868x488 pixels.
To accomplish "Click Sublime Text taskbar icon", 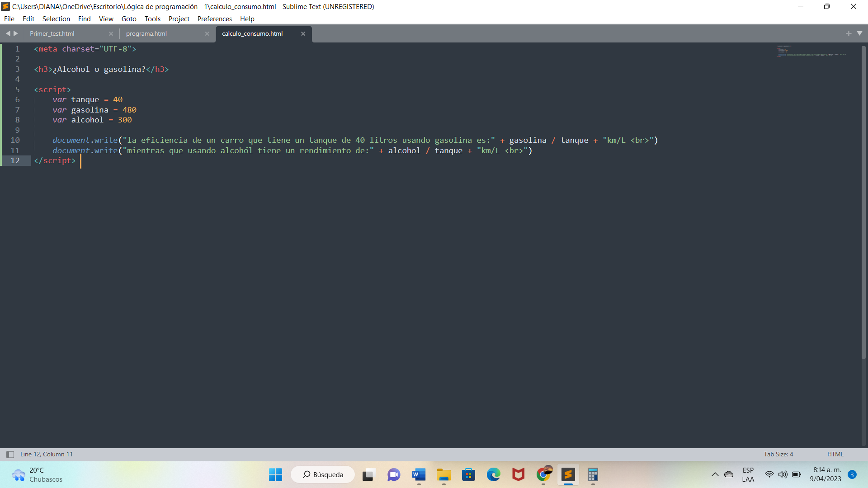I will tap(568, 474).
